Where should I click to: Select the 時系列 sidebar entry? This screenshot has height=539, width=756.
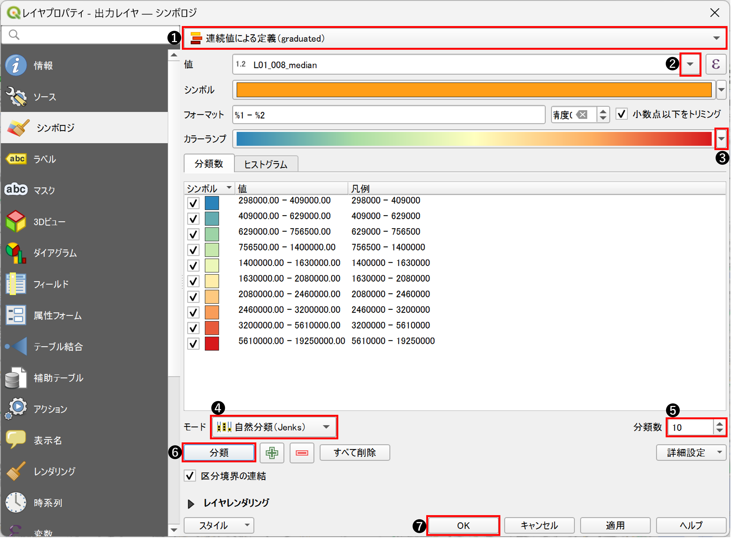tap(84, 502)
